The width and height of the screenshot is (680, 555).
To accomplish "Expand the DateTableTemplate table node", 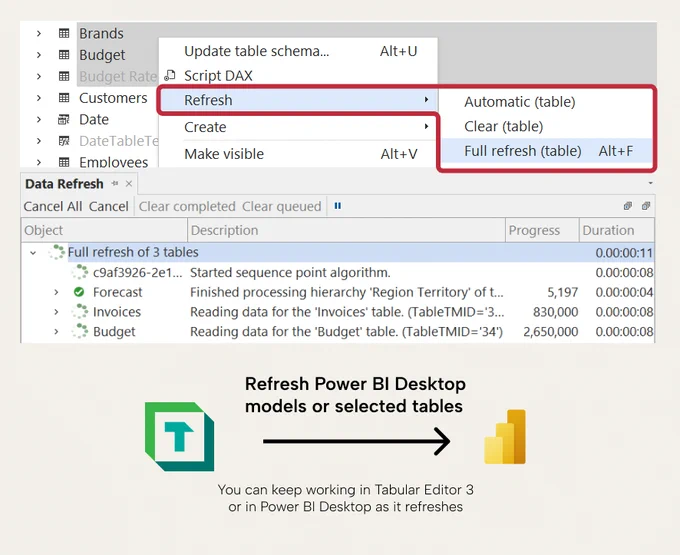I will click(39, 141).
